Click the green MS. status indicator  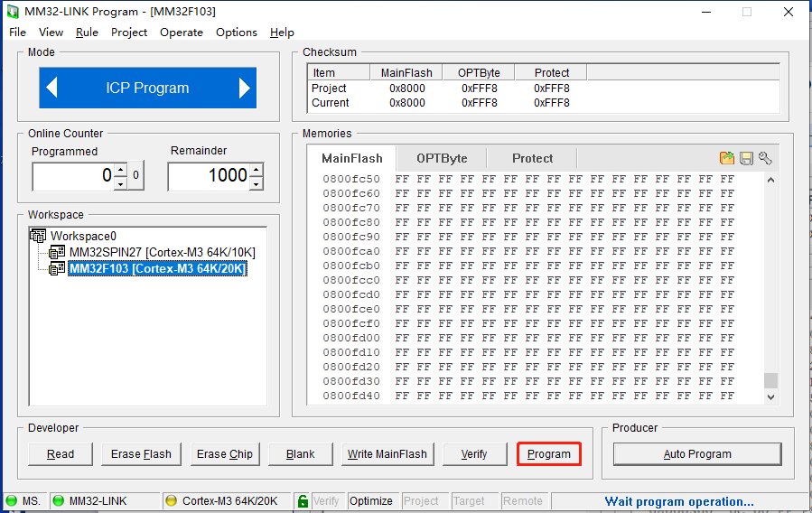click(12, 501)
